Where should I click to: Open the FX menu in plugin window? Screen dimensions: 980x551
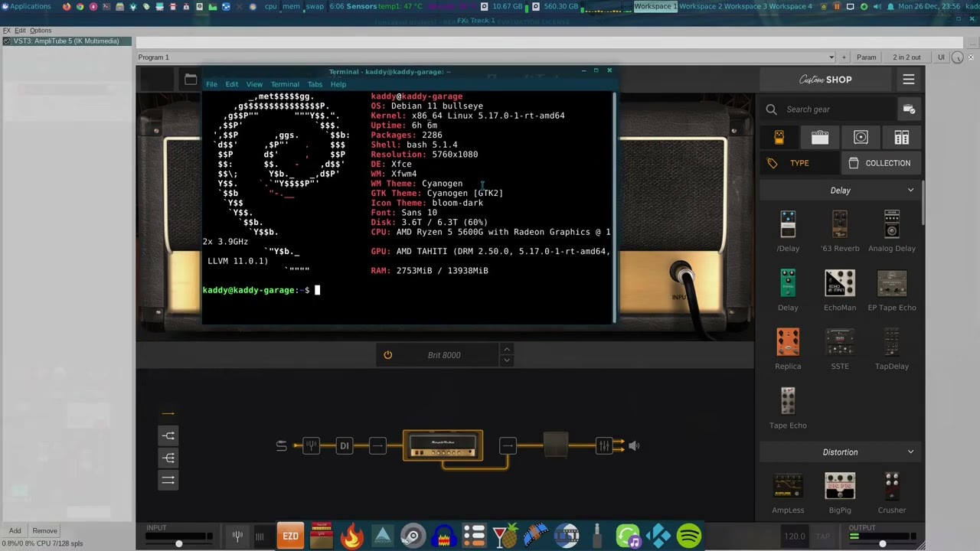[x=6, y=31]
